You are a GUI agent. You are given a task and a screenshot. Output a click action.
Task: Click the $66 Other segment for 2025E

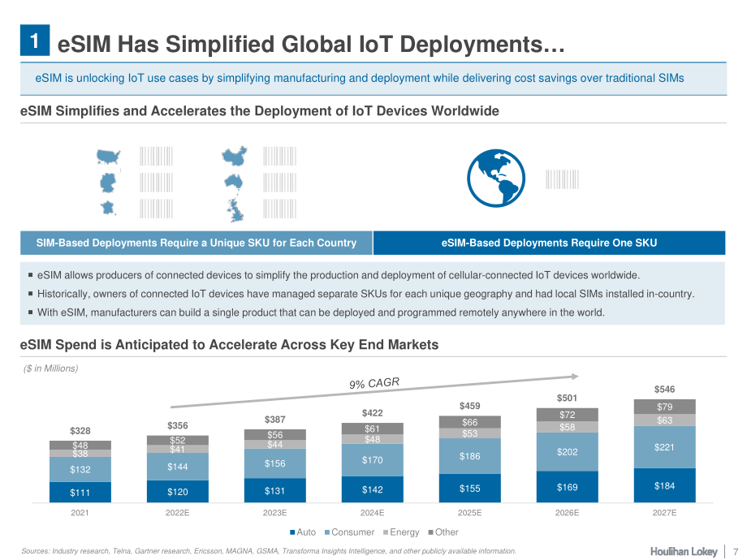470,422
